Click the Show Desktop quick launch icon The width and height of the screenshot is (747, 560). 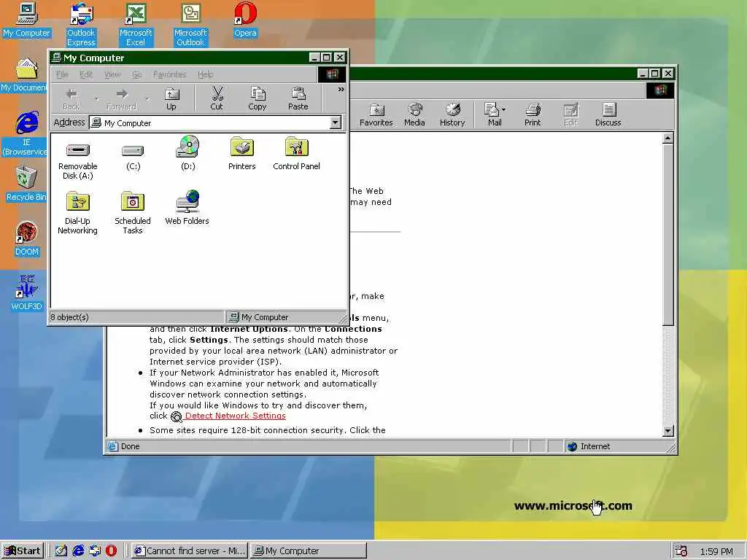61,551
